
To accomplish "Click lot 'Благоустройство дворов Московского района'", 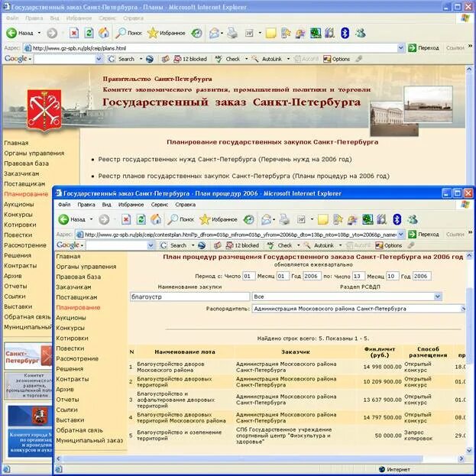I will tap(170, 367).
